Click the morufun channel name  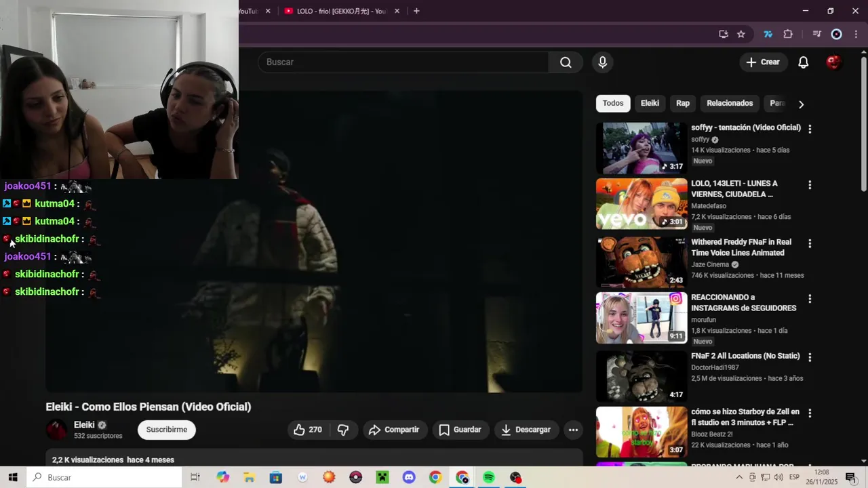[703, 320]
